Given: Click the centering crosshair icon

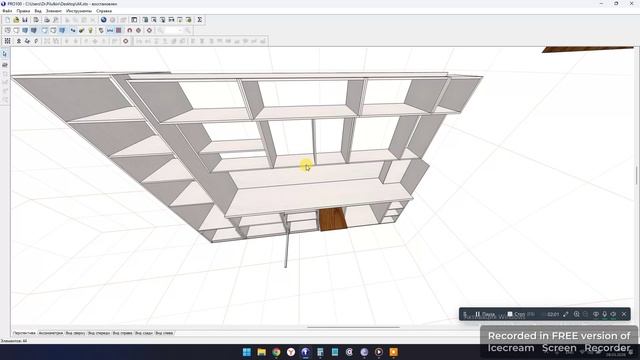Looking at the screenshot, I should [x=138, y=30].
